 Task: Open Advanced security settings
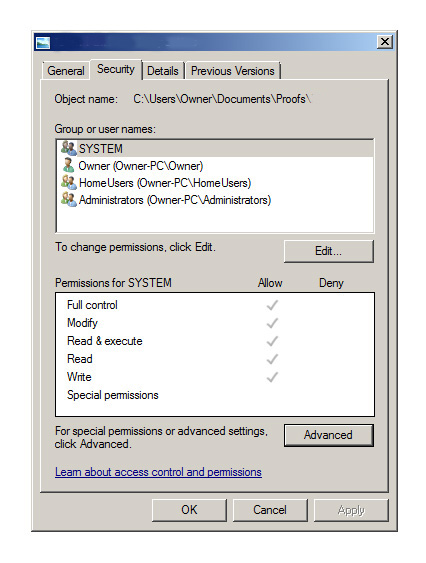tap(329, 435)
